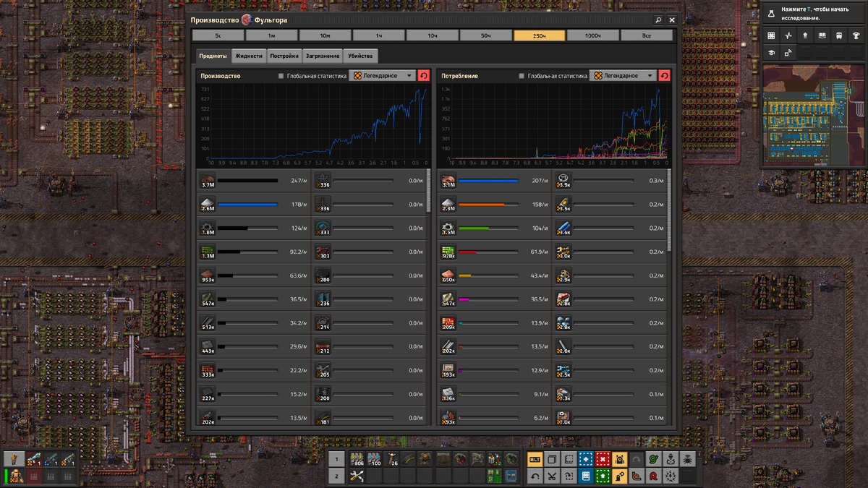Click the item icon labeled 3.7M in production

(x=208, y=181)
